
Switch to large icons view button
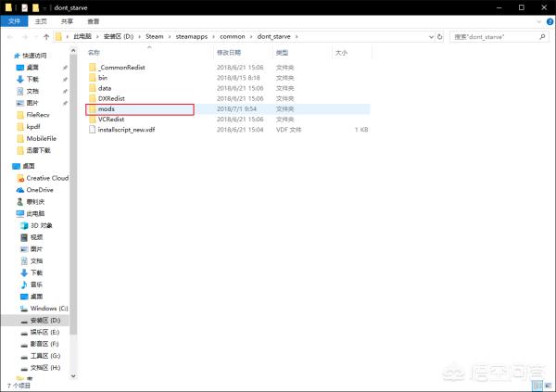click(x=549, y=385)
